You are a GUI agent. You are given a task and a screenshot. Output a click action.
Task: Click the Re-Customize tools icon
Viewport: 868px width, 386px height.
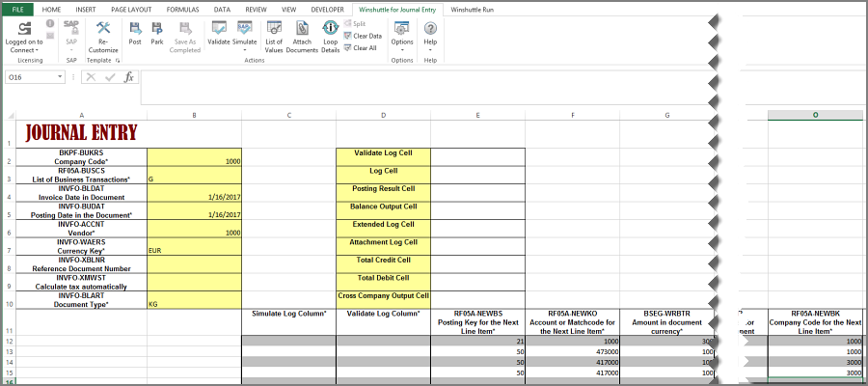[103, 29]
